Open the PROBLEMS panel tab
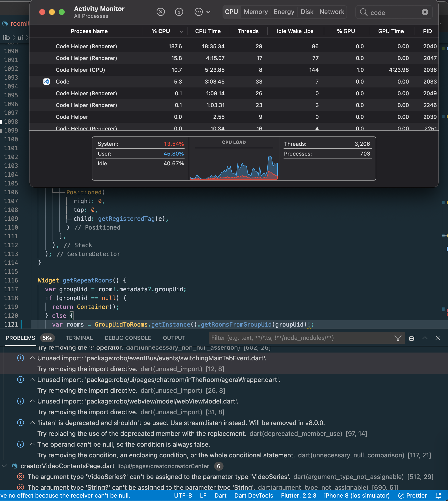Viewport: 448px width, 501px height. click(20, 338)
